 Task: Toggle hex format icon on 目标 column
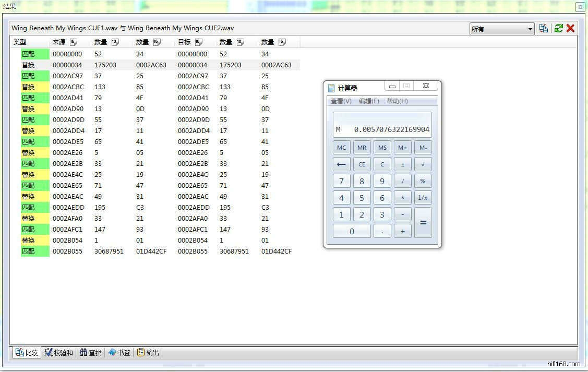tap(199, 42)
